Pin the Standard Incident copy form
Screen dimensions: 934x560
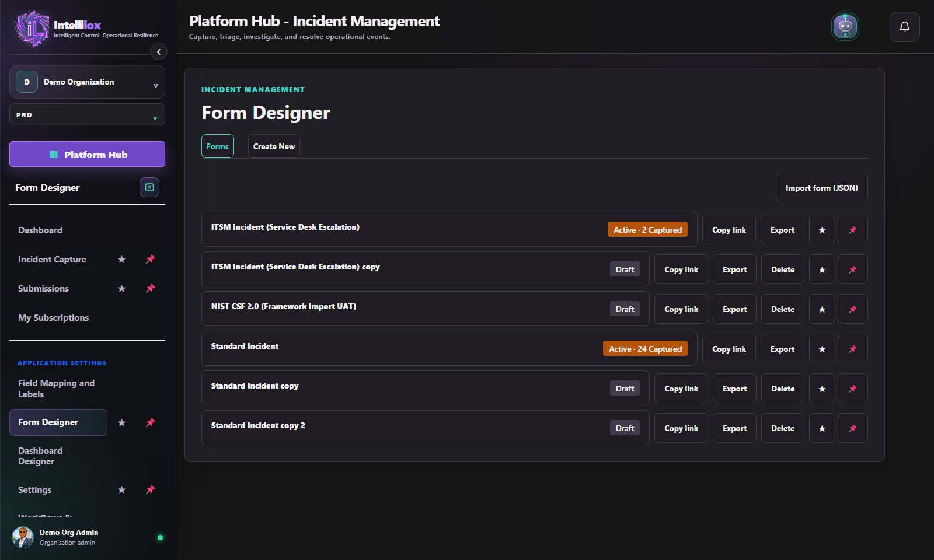click(853, 388)
